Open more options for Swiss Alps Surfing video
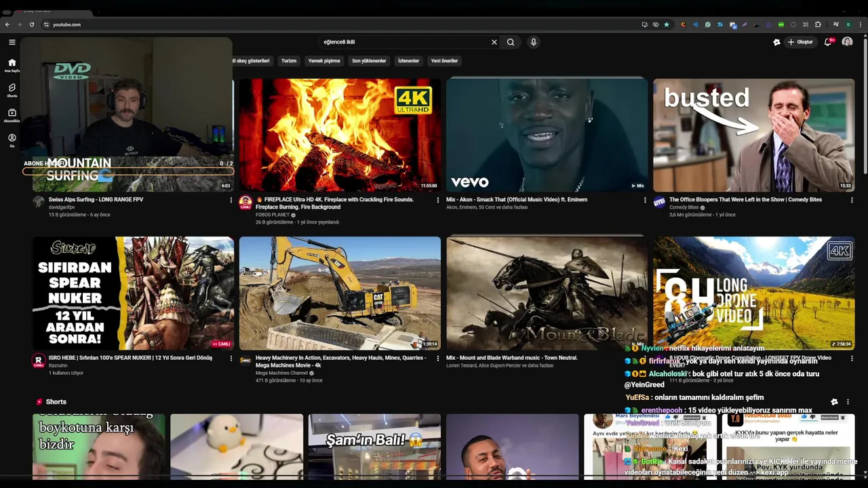The width and height of the screenshot is (868, 488). point(231,201)
